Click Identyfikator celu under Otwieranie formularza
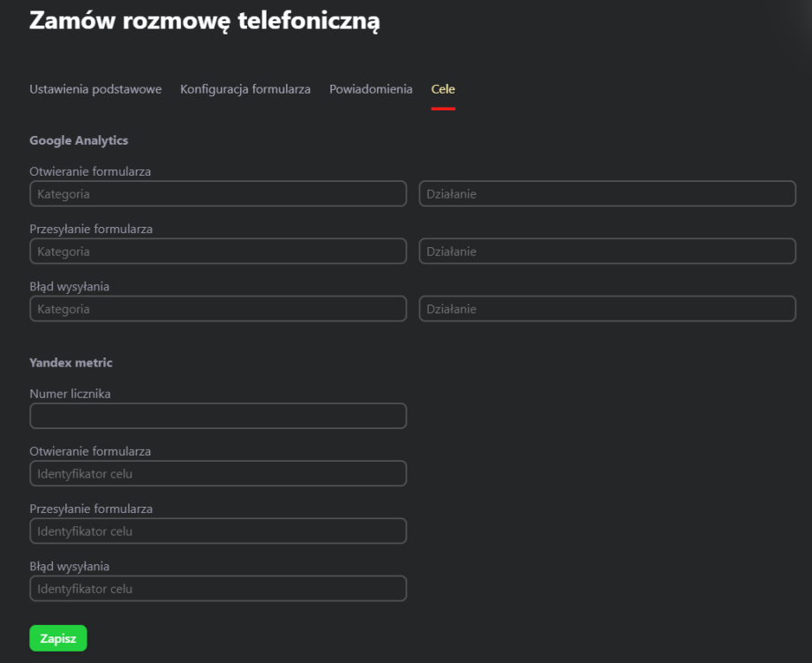Screen dimensions: 812x663 tap(218, 473)
